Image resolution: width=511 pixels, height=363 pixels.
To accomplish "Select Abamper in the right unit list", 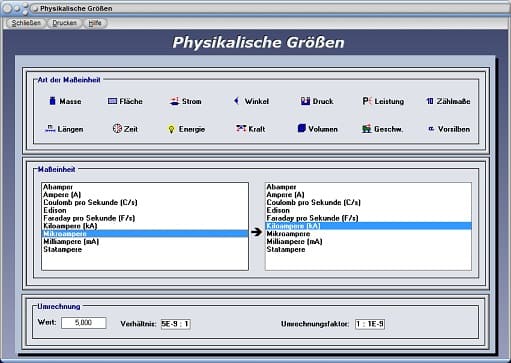I will pyautogui.click(x=368, y=187).
